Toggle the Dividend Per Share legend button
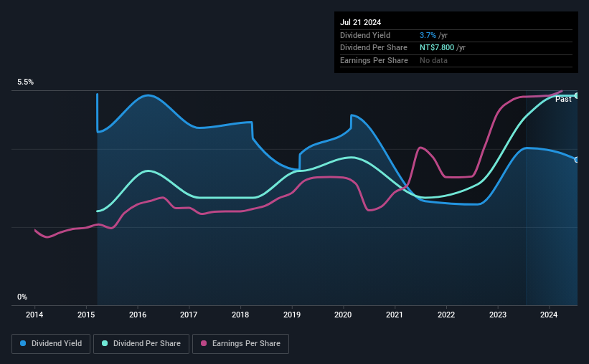The height and width of the screenshot is (364, 589). (x=141, y=344)
